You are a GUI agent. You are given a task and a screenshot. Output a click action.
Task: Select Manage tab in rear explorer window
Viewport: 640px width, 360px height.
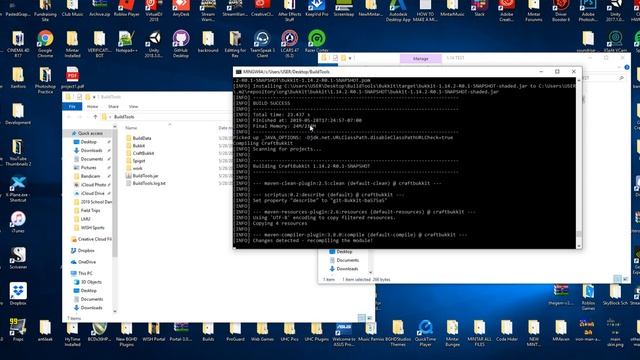[x=420, y=59]
